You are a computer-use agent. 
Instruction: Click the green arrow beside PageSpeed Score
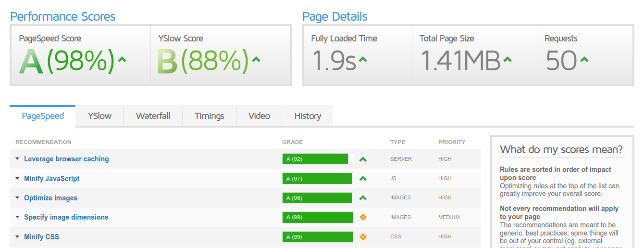tap(122, 60)
